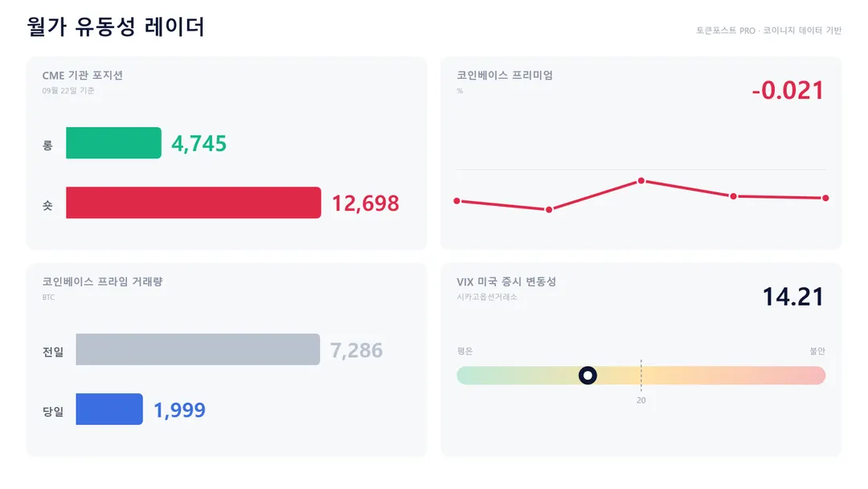868x489 pixels.
Task: Click the 월가 유동성 레이더 heading
Action: click(116, 27)
